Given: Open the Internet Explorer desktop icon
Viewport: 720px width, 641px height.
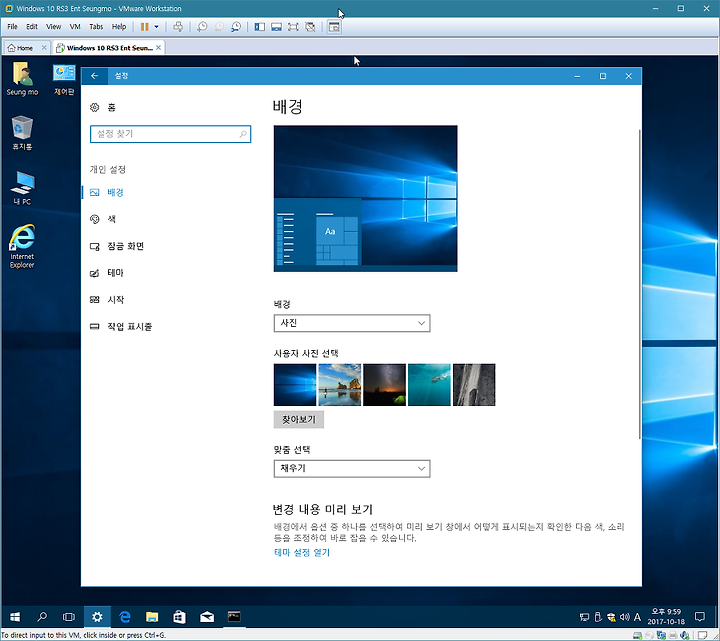Looking at the screenshot, I should click(22, 246).
